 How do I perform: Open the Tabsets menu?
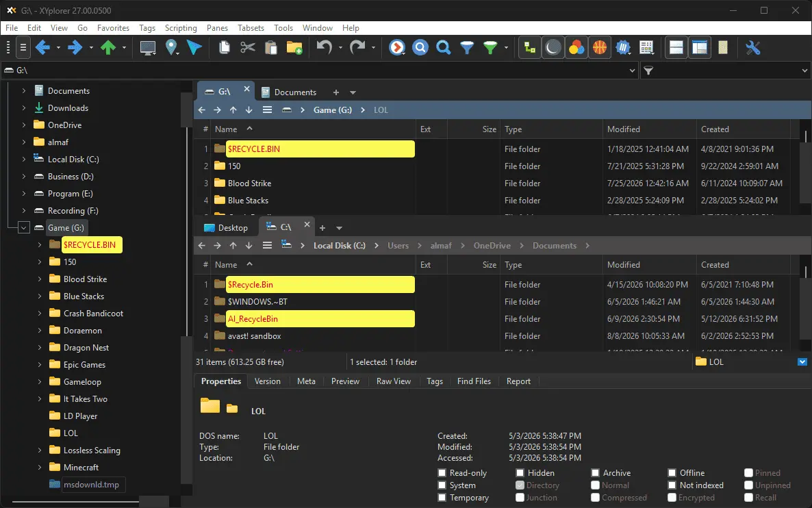coord(251,28)
